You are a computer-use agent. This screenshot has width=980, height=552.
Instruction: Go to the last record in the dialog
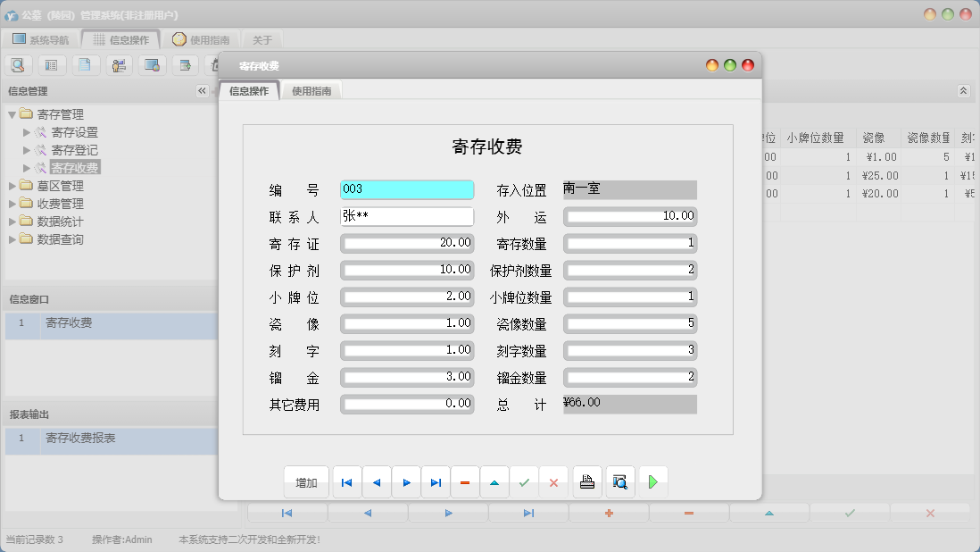[x=436, y=481]
